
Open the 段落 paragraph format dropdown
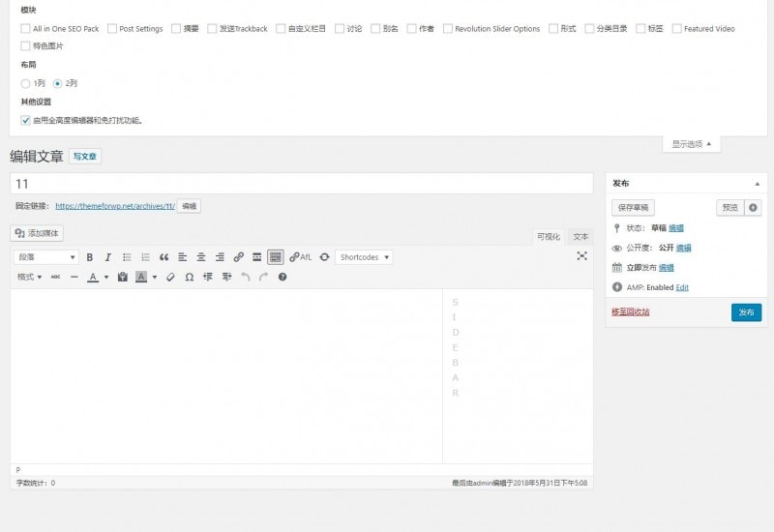[46, 257]
